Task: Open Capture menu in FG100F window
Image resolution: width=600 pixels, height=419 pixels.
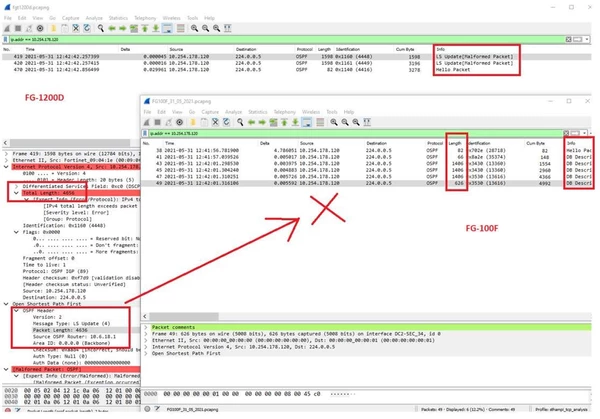Action: tap(210, 112)
